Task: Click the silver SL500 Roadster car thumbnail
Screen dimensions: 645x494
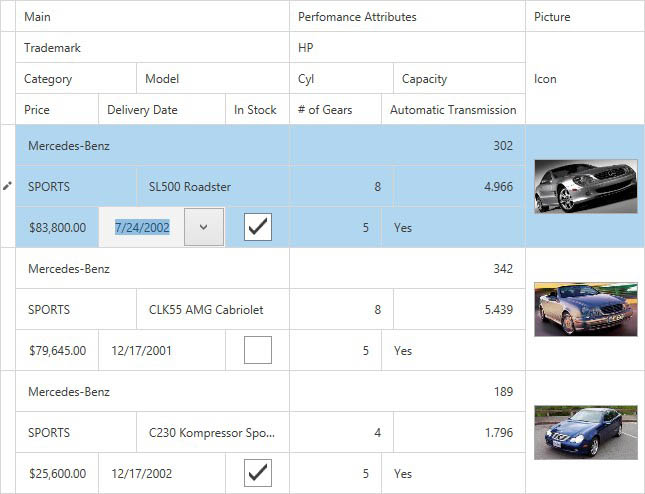Action: coord(585,186)
